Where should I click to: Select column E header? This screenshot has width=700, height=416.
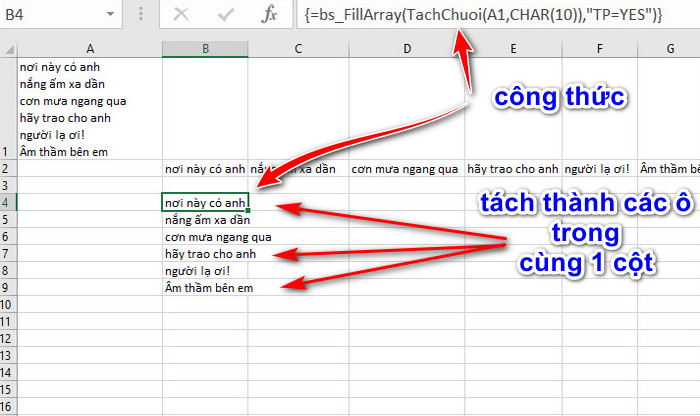[x=513, y=49]
